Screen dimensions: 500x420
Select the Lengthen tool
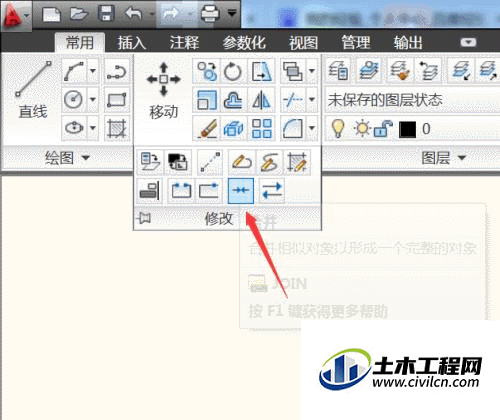tap(210, 162)
